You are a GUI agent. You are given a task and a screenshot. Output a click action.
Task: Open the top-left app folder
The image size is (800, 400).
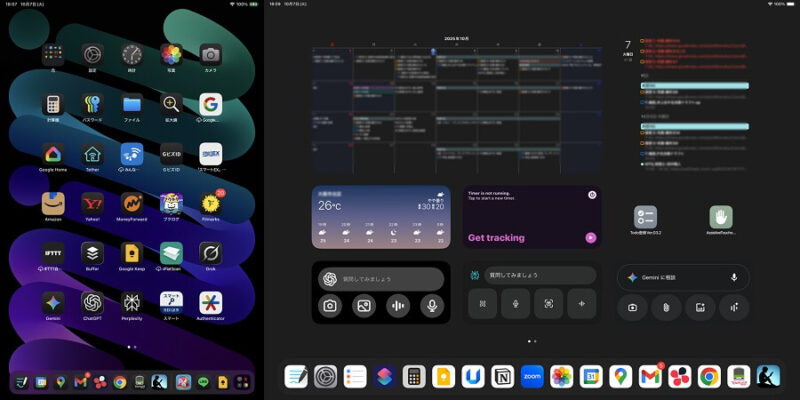coord(53,54)
